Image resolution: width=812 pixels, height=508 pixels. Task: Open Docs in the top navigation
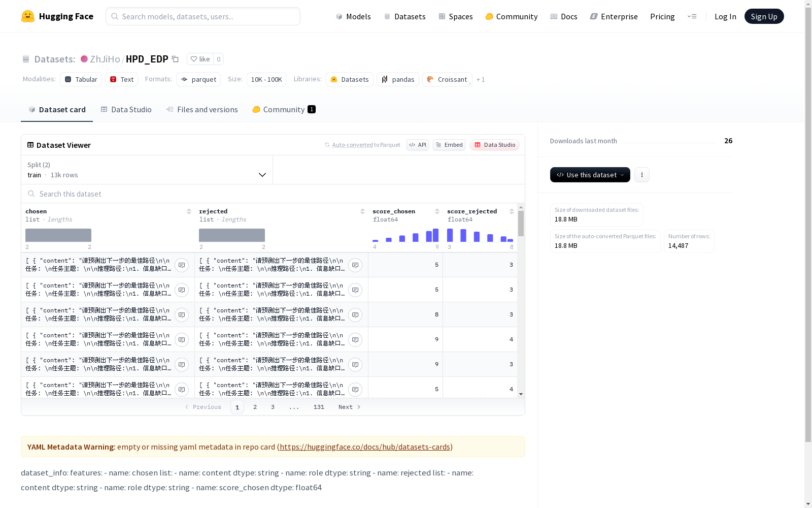tap(564, 16)
